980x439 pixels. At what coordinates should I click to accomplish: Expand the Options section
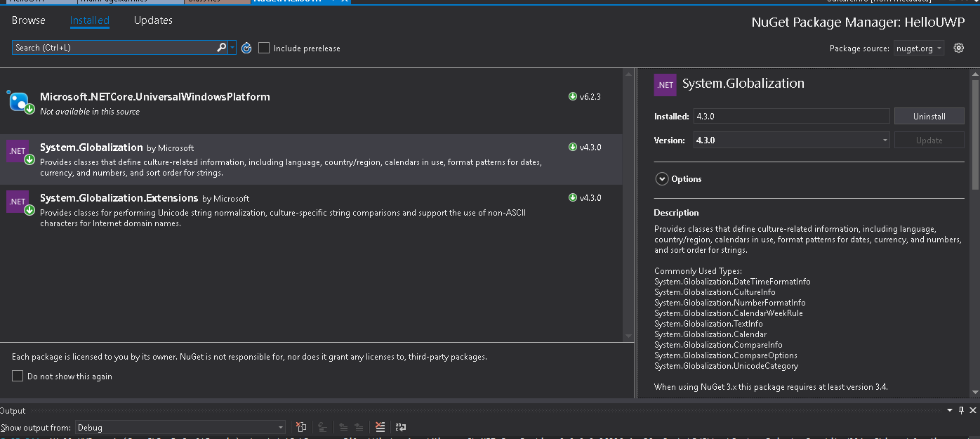pyautogui.click(x=661, y=179)
